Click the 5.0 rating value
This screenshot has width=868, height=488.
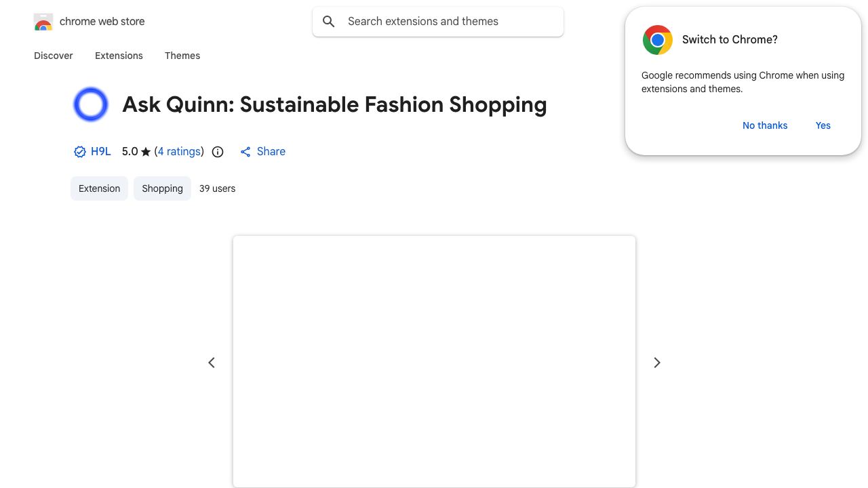tap(130, 152)
